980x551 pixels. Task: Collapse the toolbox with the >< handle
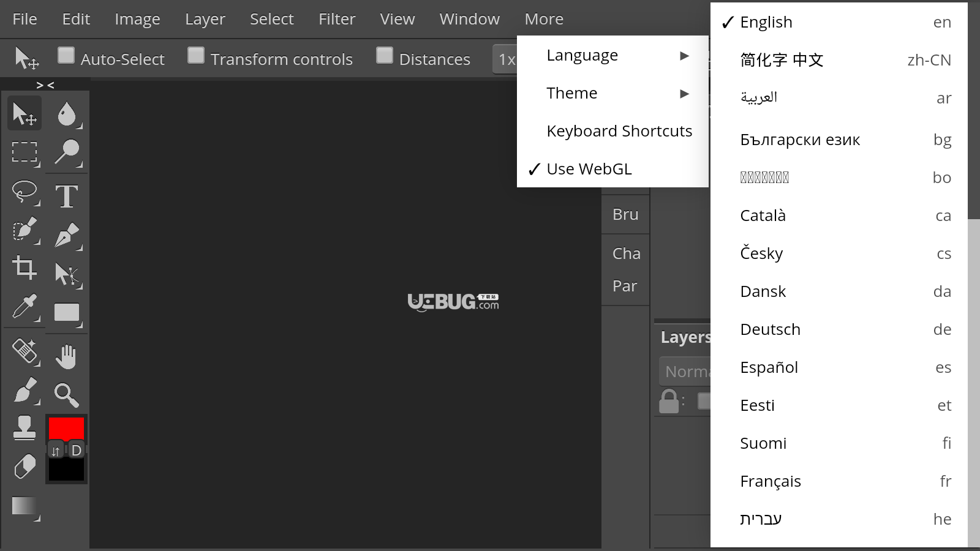pos(45,85)
